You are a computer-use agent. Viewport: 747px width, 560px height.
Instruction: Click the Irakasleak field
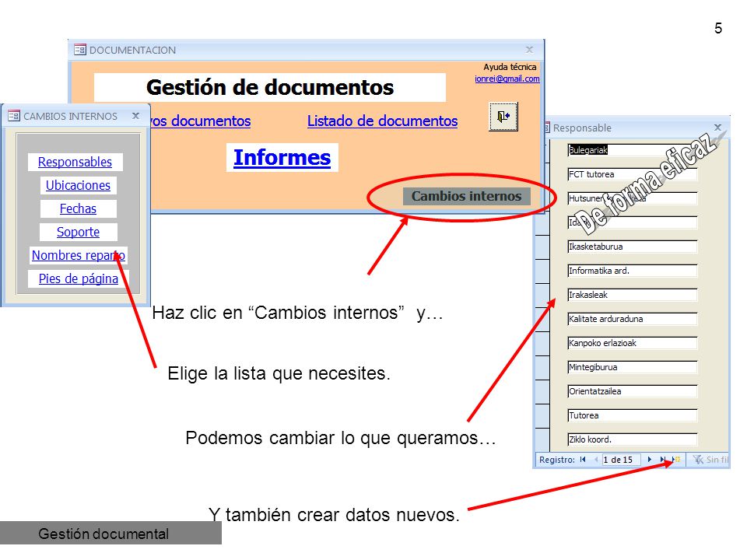pyautogui.click(x=633, y=295)
